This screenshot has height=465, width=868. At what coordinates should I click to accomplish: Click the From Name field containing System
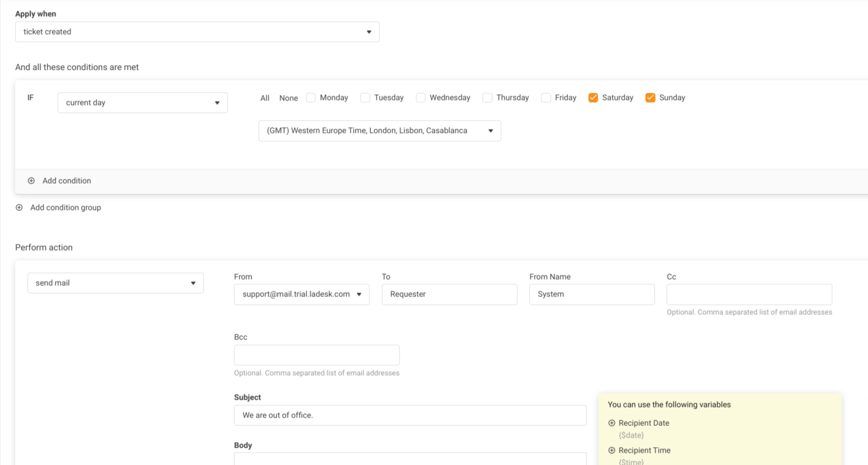592,294
